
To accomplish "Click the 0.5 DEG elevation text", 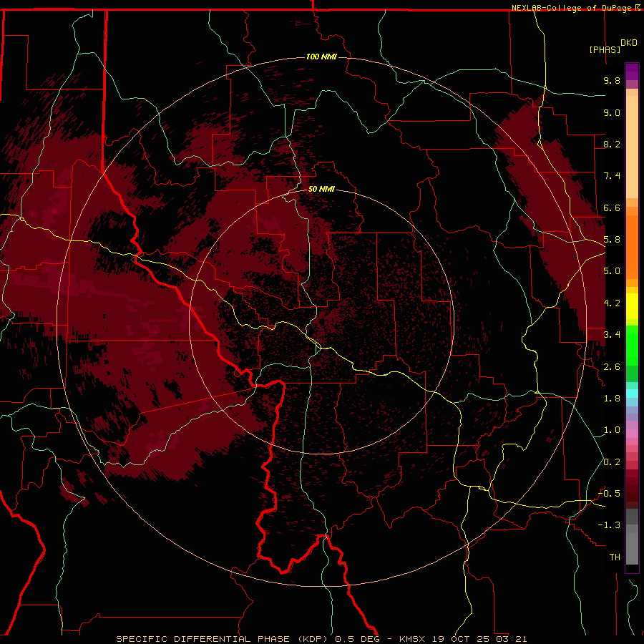I will point(357,639).
